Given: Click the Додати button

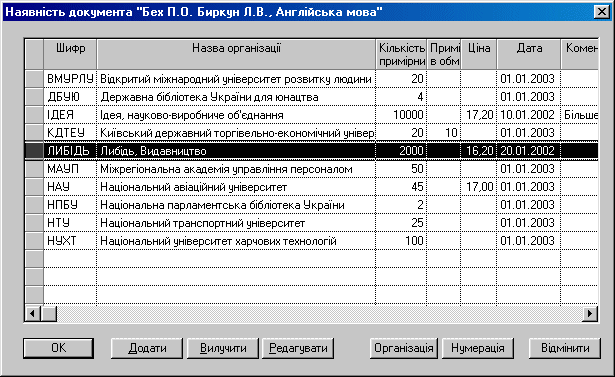Looking at the screenshot, I should pyautogui.click(x=147, y=348).
